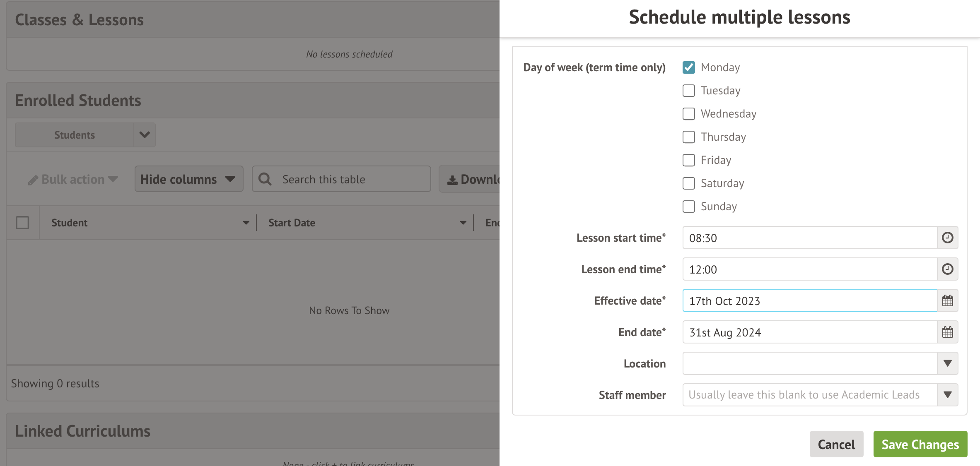Click the magnifier icon in table search
Screen dimensions: 980x466
tap(265, 179)
